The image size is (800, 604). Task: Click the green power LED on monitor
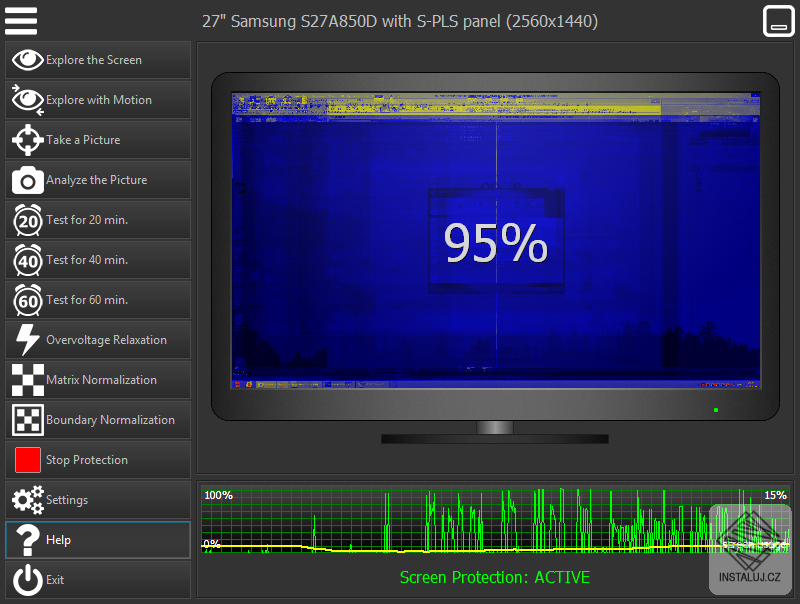coord(716,410)
